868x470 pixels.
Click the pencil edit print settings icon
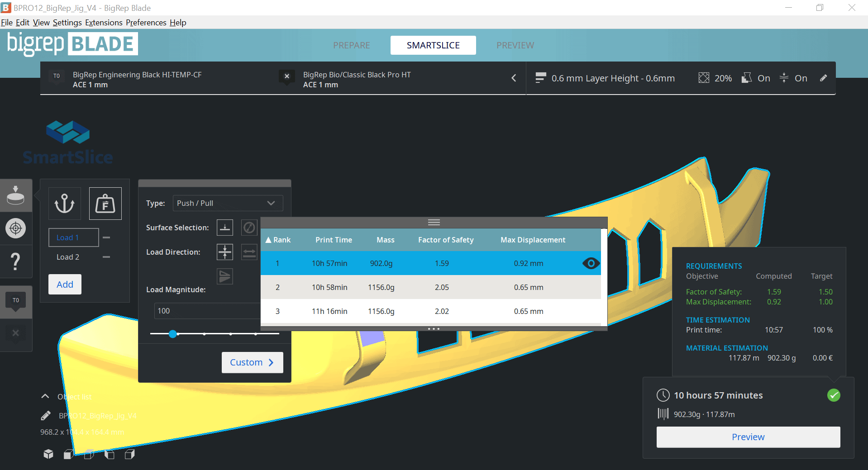tap(823, 78)
